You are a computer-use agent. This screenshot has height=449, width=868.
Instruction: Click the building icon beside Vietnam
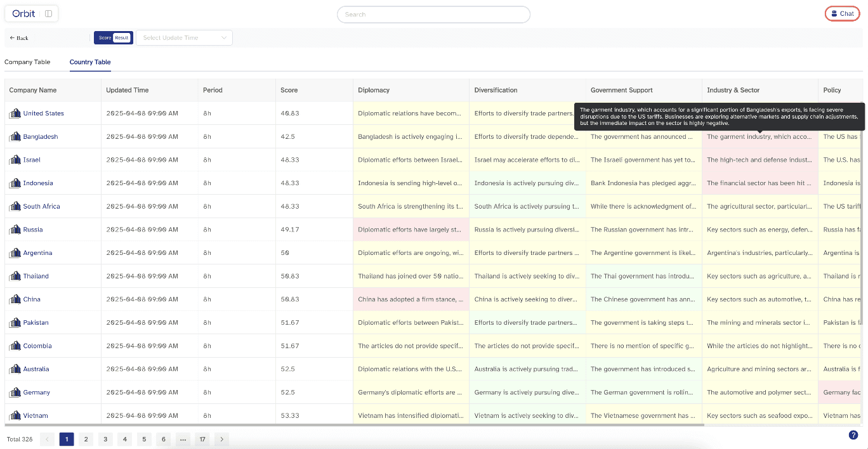(15, 415)
